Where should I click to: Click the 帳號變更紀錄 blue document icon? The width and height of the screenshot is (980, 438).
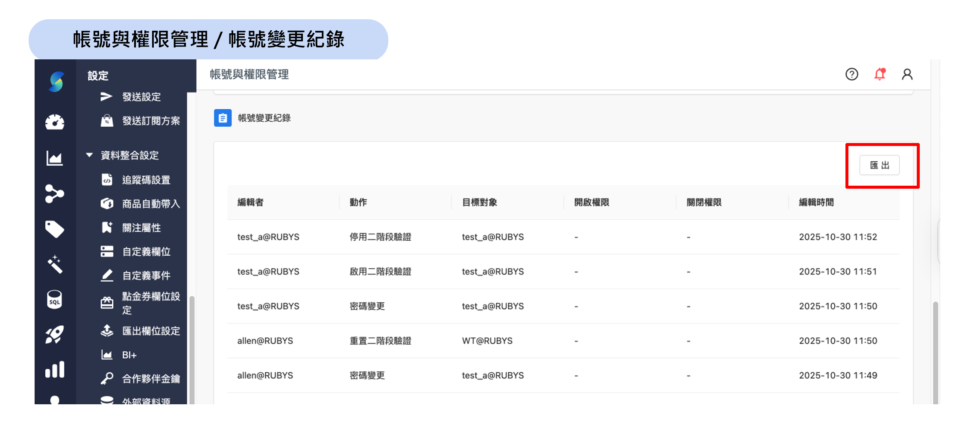pos(222,118)
